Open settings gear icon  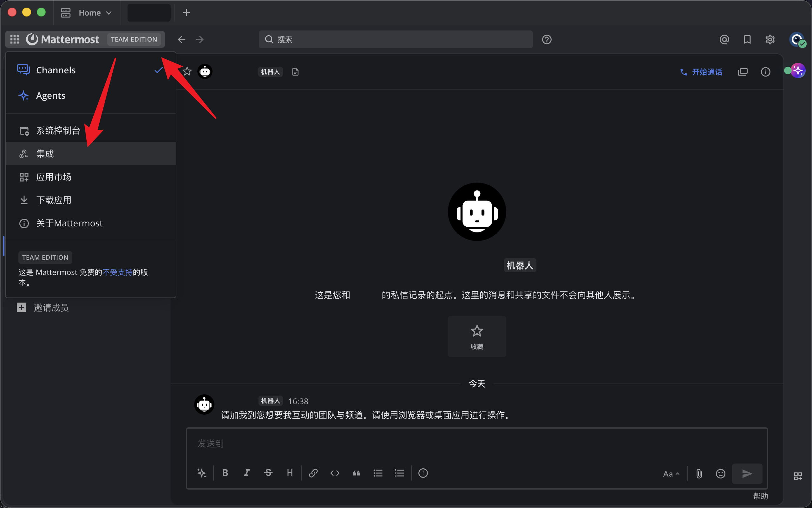(x=770, y=39)
